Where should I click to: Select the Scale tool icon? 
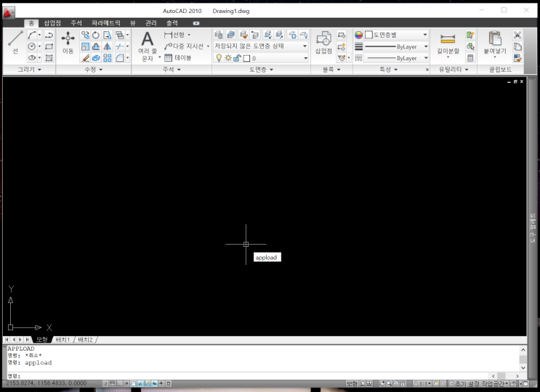[x=85, y=46]
